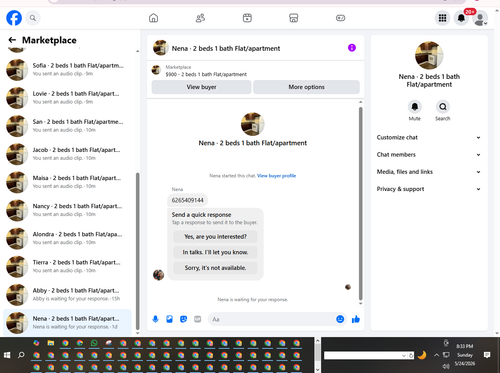Open the account profile menu

tap(480, 18)
